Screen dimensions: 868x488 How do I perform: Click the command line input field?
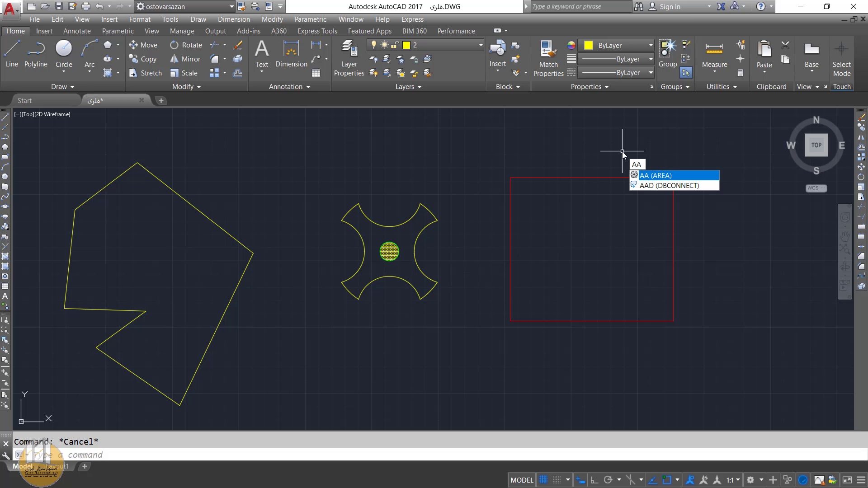coord(271,455)
